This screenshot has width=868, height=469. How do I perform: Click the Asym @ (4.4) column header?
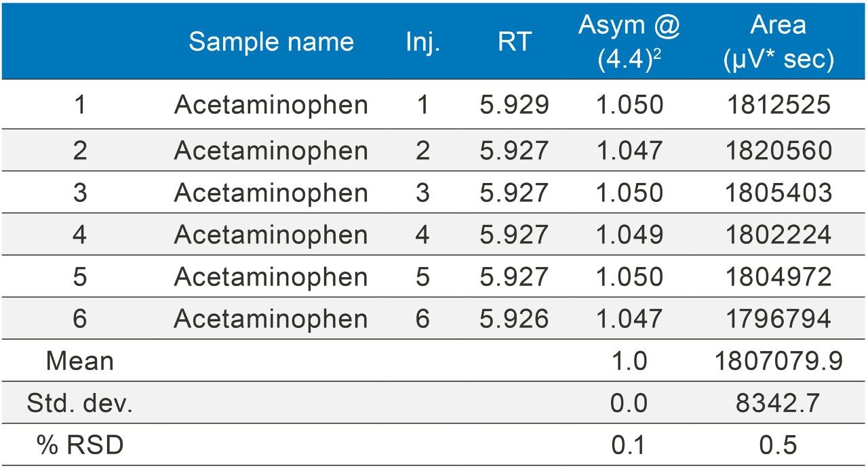point(629,42)
